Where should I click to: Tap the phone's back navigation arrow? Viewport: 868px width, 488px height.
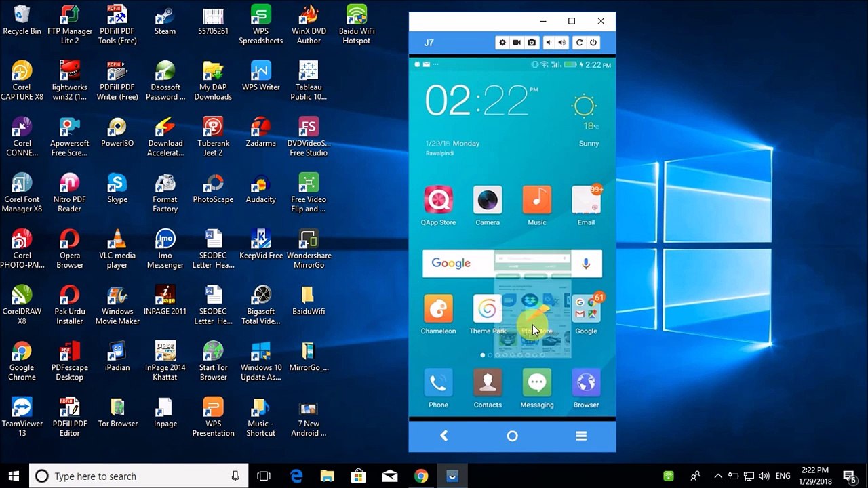click(x=444, y=436)
